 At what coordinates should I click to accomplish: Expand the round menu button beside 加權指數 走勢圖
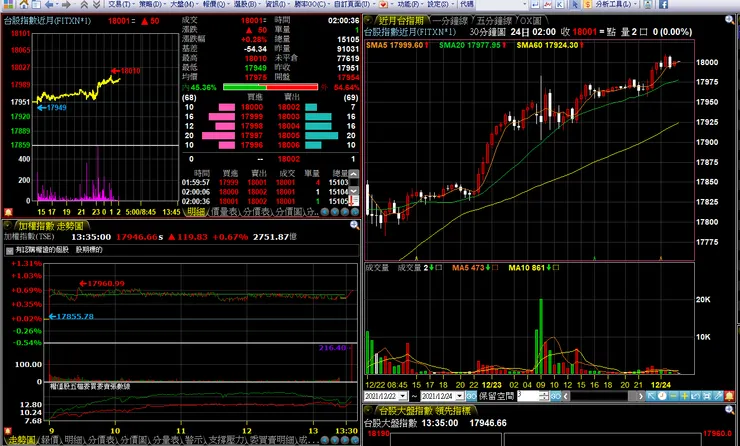click(x=8, y=226)
